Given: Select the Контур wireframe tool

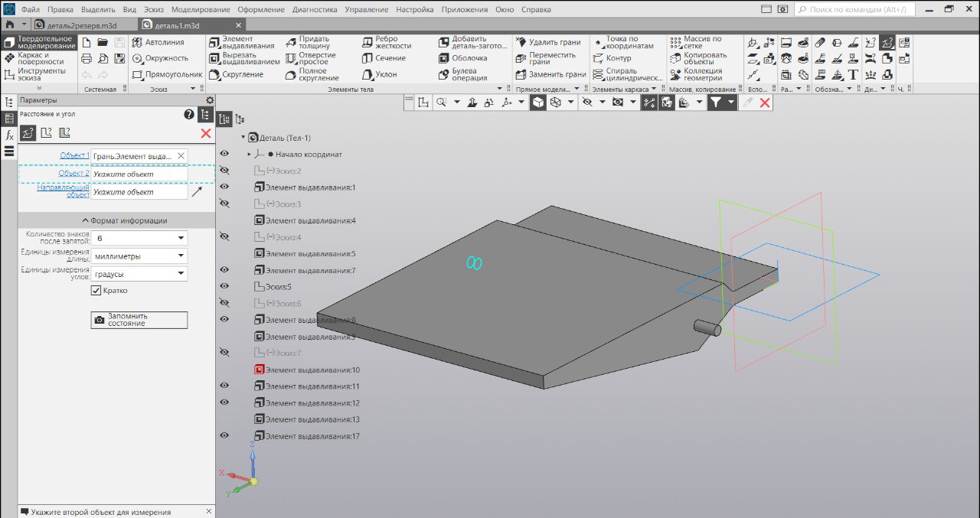Looking at the screenshot, I should (612, 58).
